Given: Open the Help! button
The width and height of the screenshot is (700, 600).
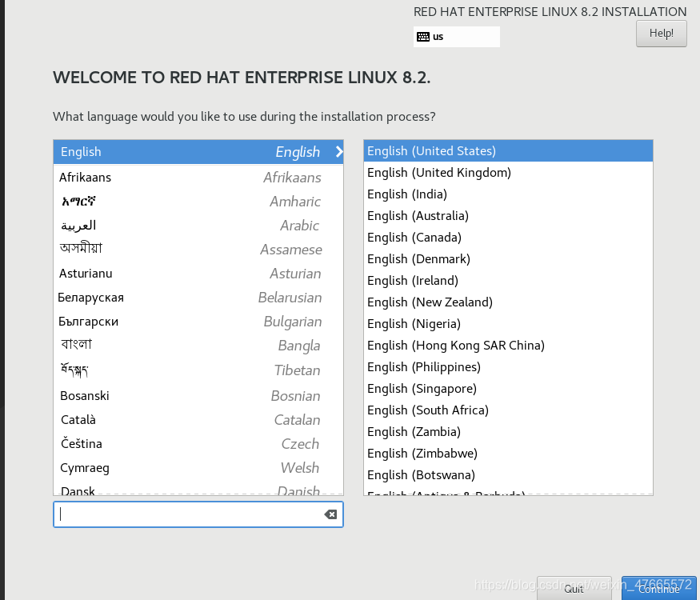Looking at the screenshot, I should click(x=661, y=33).
